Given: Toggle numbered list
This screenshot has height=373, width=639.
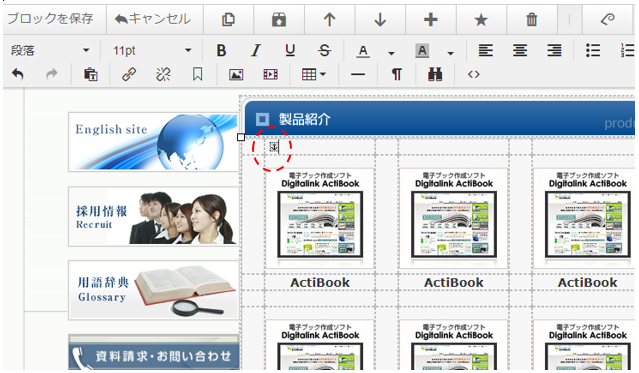Looking at the screenshot, I should tap(627, 51).
